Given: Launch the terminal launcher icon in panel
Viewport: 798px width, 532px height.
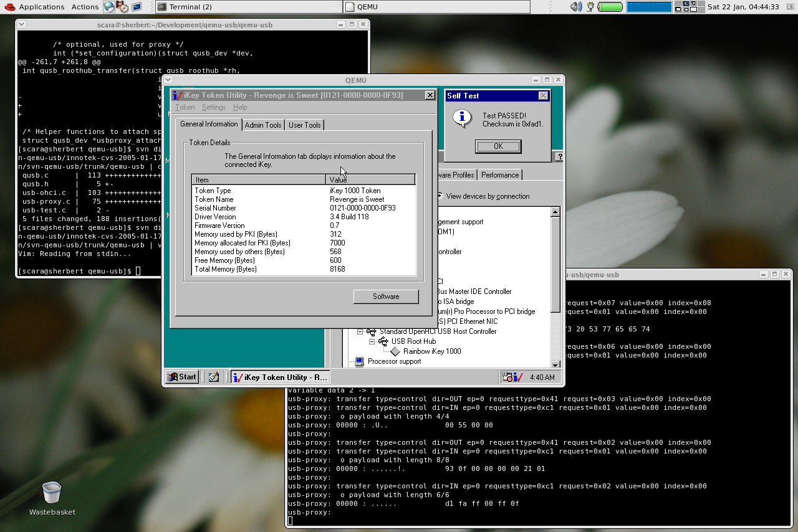Looking at the screenshot, I should tap(137, 7).
